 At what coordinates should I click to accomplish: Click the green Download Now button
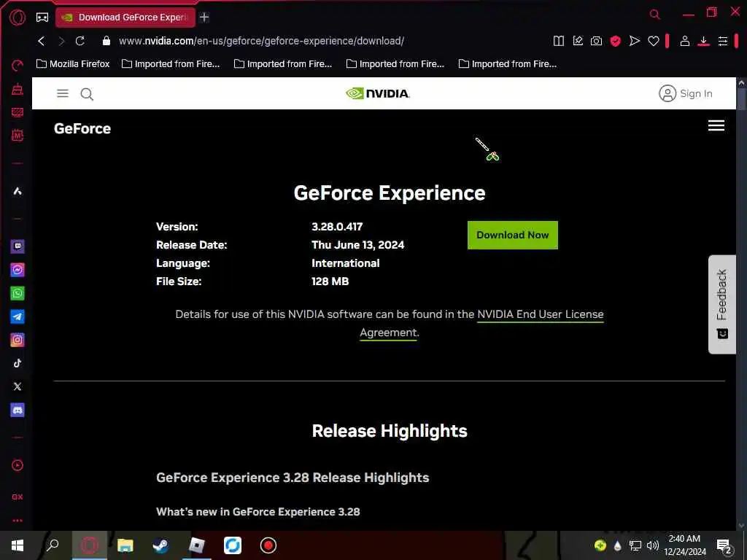(x=513, y=235)
